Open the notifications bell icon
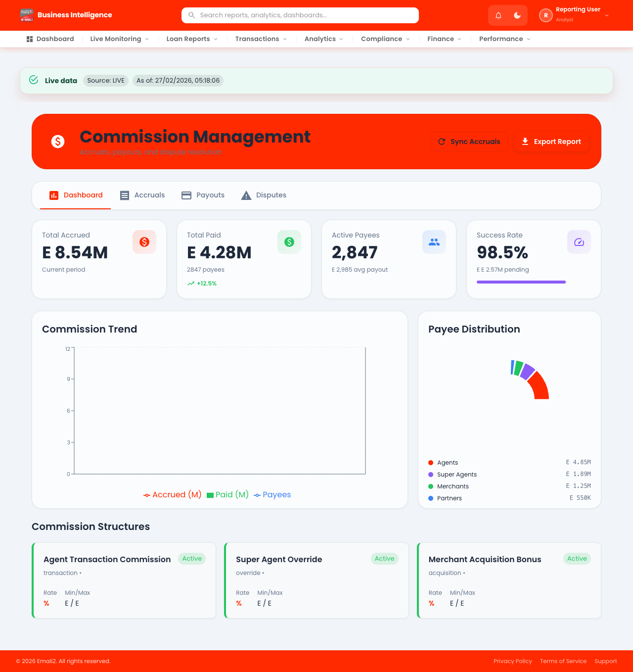The image size is (633, 672). pos(498,15)
